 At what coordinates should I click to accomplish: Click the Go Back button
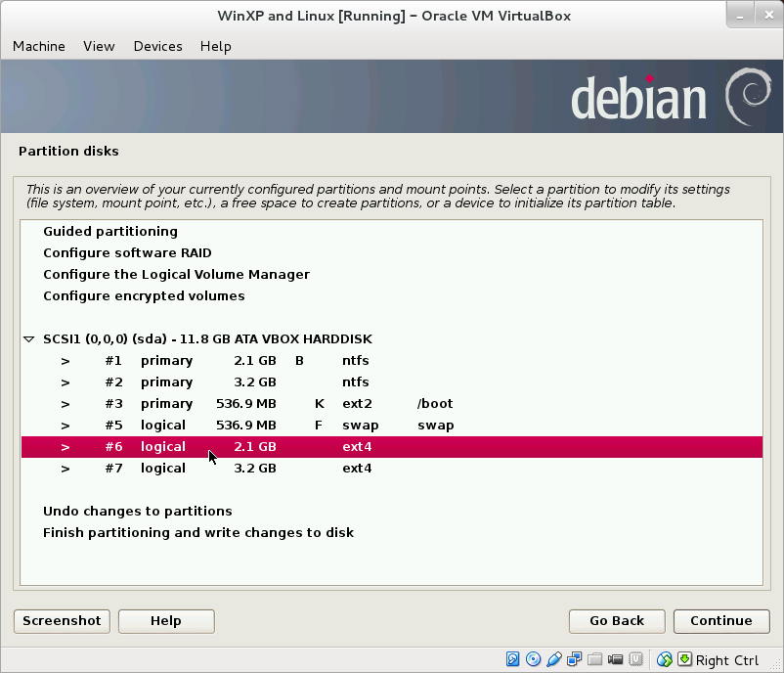[616, 621]
